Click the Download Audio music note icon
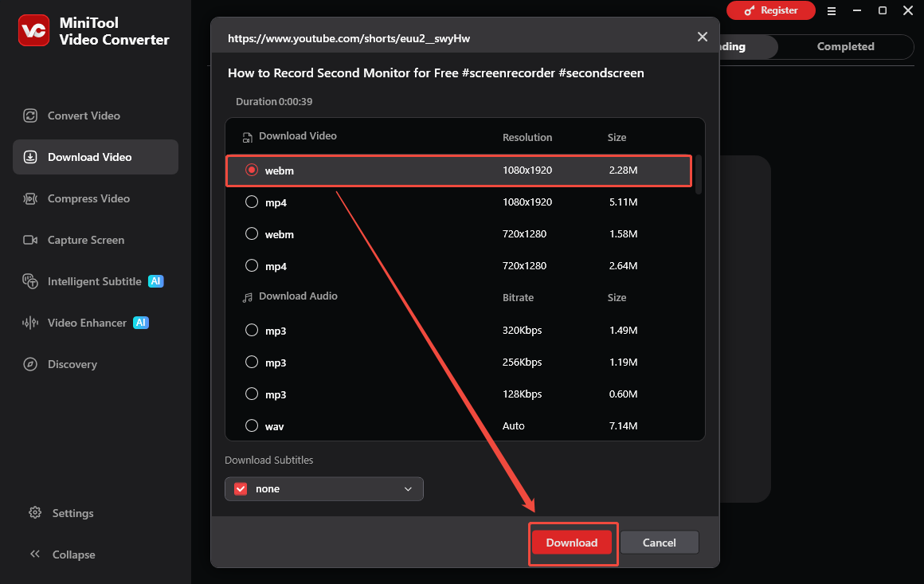 pos(248,297)
